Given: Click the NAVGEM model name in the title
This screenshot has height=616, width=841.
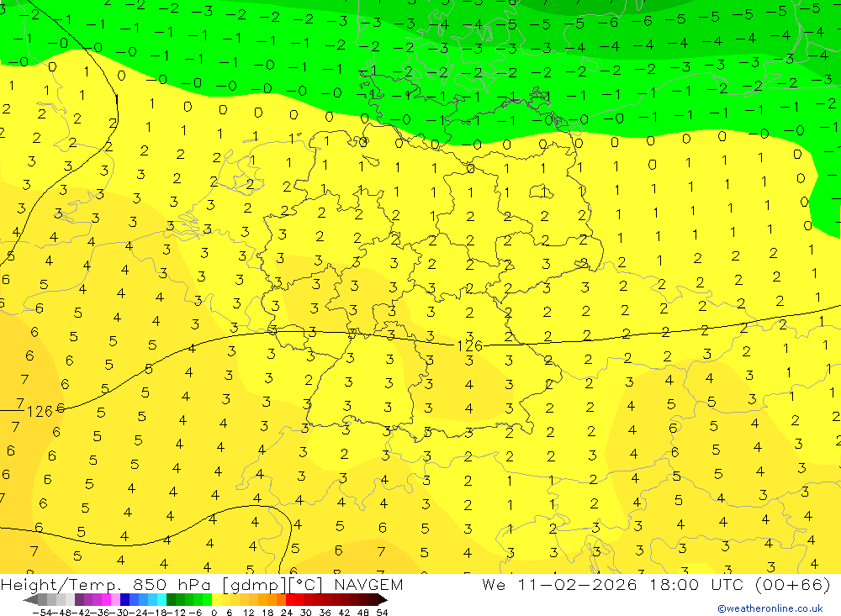Looking at the screenshot, I should pyautogui.click(x=368, y=585).
